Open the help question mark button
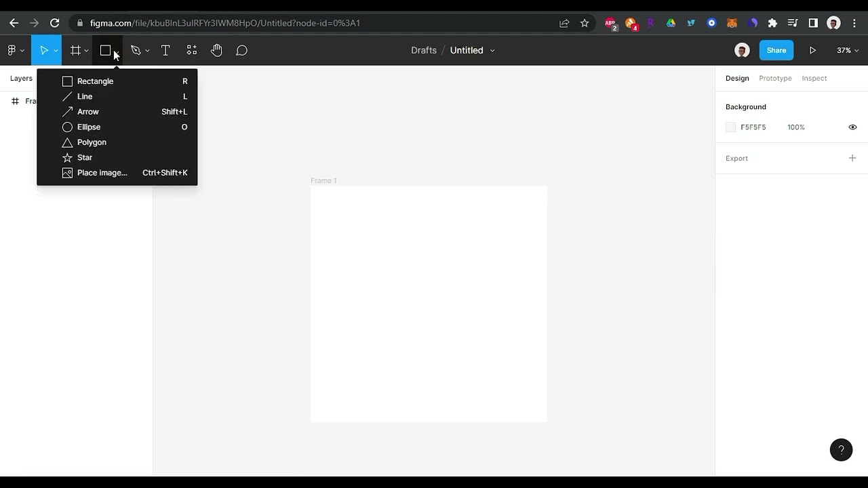The height and width of the screenshot is (488, 868). click(x=841, y=450)
